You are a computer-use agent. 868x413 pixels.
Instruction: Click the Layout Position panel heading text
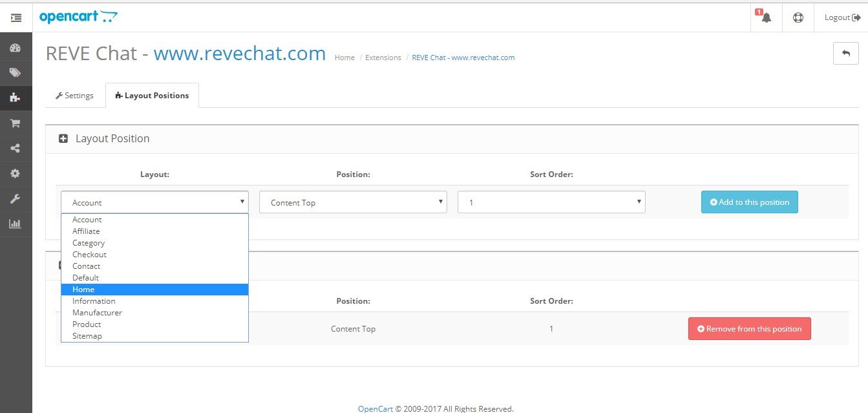coord(112,138)
